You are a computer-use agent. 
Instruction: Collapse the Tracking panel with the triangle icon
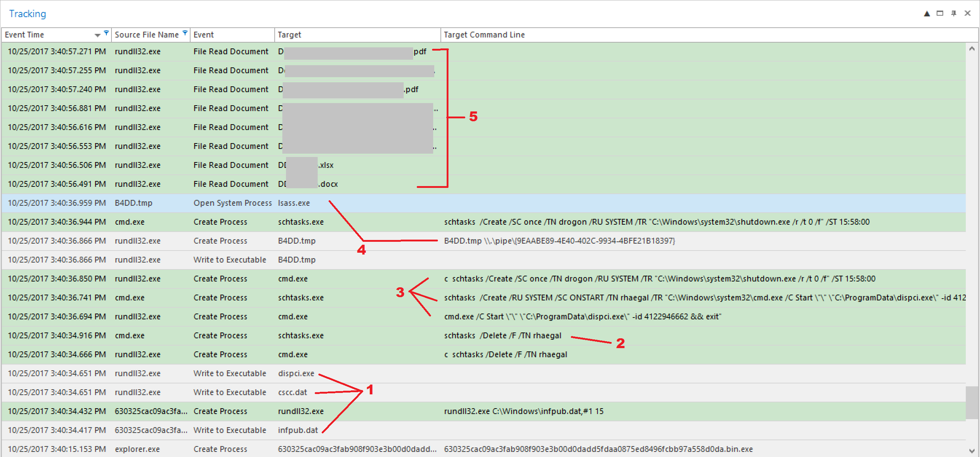point(927,14)
